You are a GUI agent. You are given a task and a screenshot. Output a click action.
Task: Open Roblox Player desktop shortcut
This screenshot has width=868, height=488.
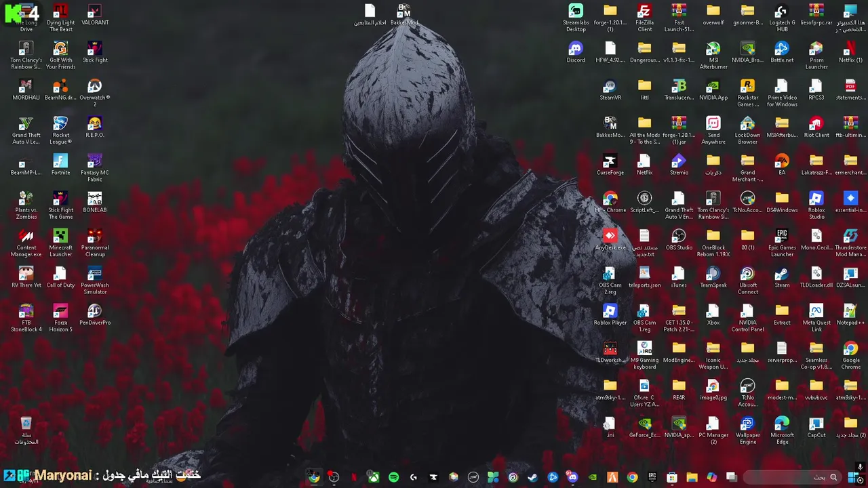coord(610,314)
